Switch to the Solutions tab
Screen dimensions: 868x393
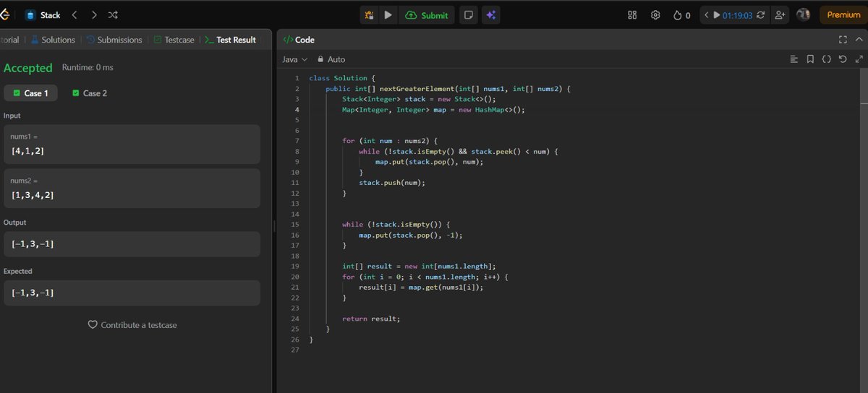tap(53, 40)
